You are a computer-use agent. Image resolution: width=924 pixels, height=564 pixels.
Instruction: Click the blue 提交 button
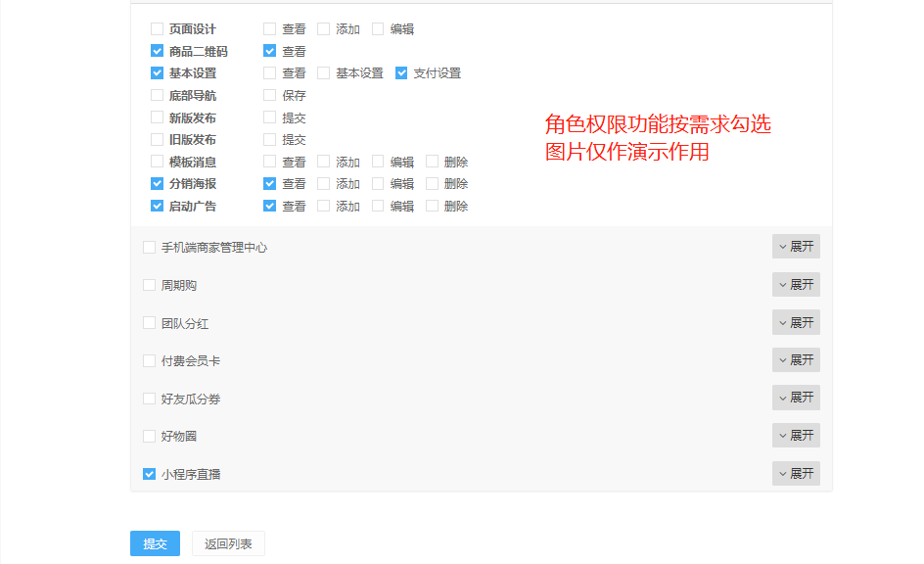pos(155,543)
